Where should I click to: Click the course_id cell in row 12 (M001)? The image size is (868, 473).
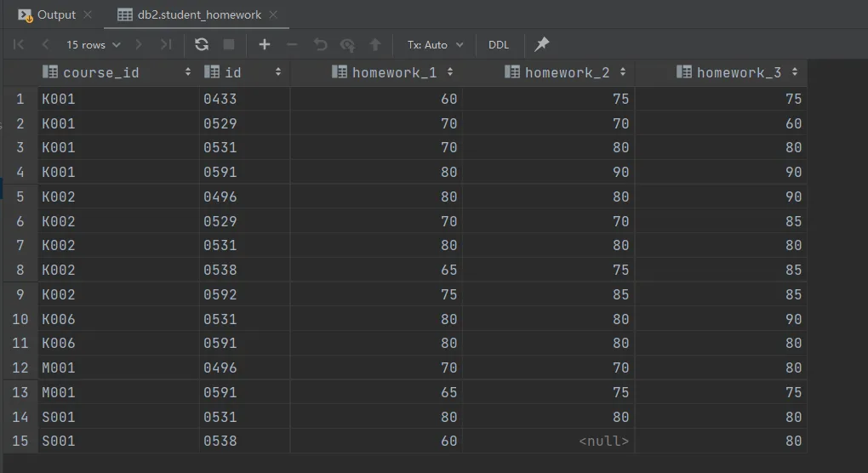tap(118, 368)
